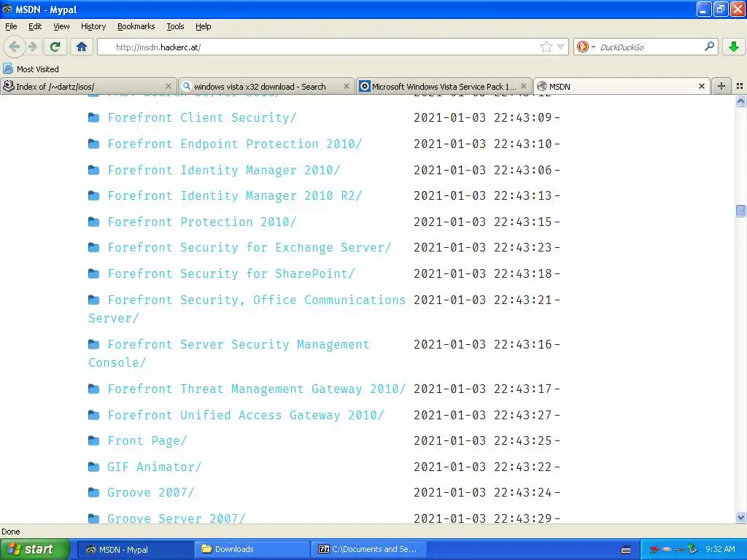Click the search magnifier icon
Viewport: 747px width, 560px height.
point(709,47)
